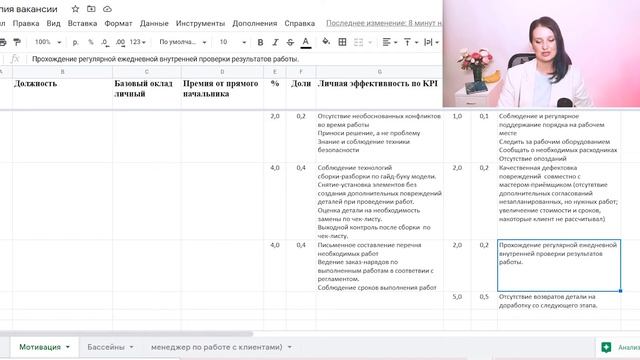Toggle italic formatting
The height and width of the screenshot is (360, 640).
point(275,42)
